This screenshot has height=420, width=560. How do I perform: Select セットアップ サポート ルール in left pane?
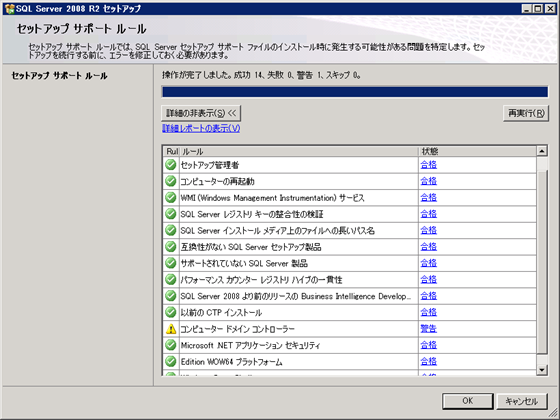coord(59,76)
